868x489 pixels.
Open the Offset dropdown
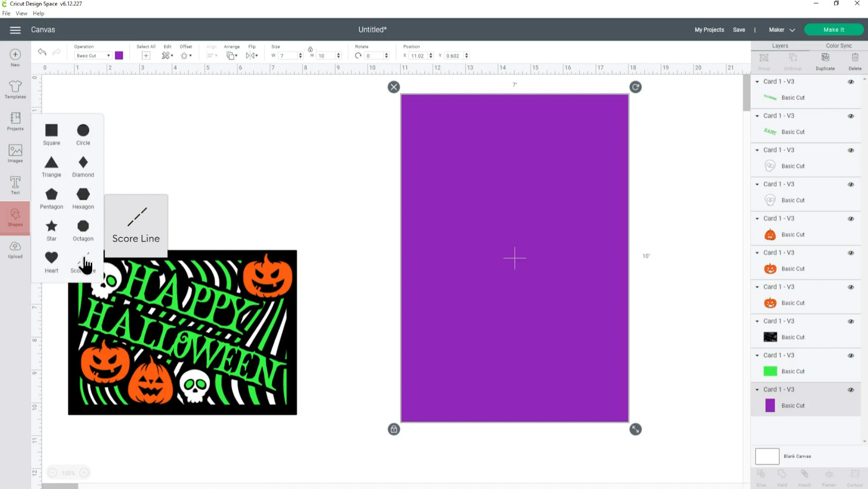[x=186, y=56]
